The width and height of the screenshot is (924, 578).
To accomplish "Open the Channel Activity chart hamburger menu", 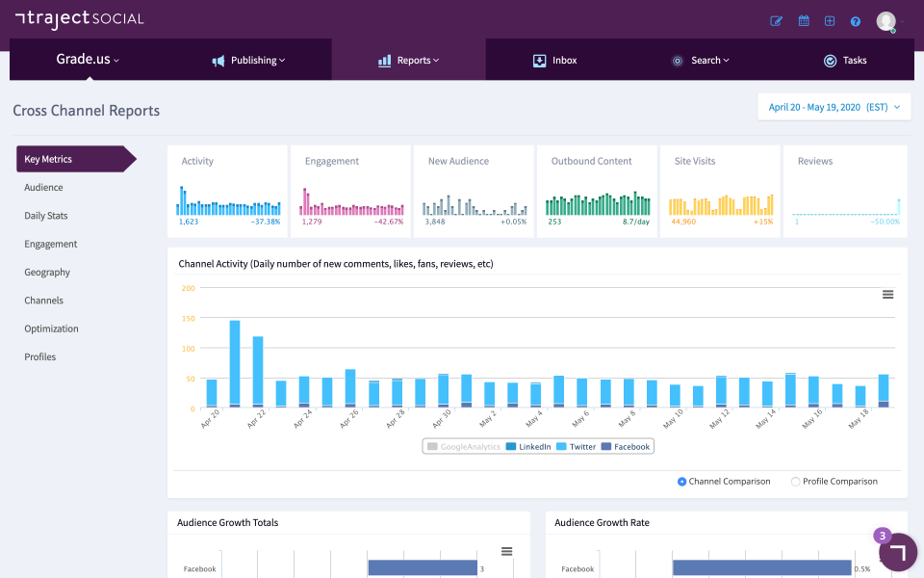I will tap(887, 295).
